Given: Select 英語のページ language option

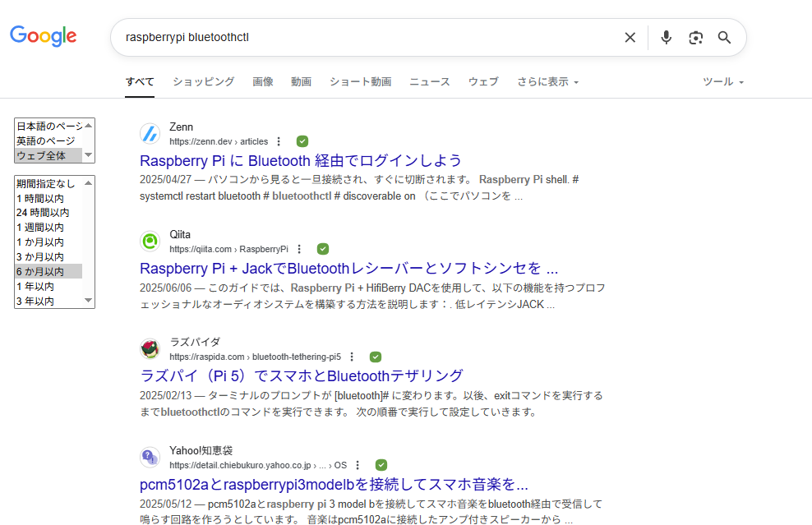Looking at the screenshot, I should pyautogui.click(x=48, y=140).
